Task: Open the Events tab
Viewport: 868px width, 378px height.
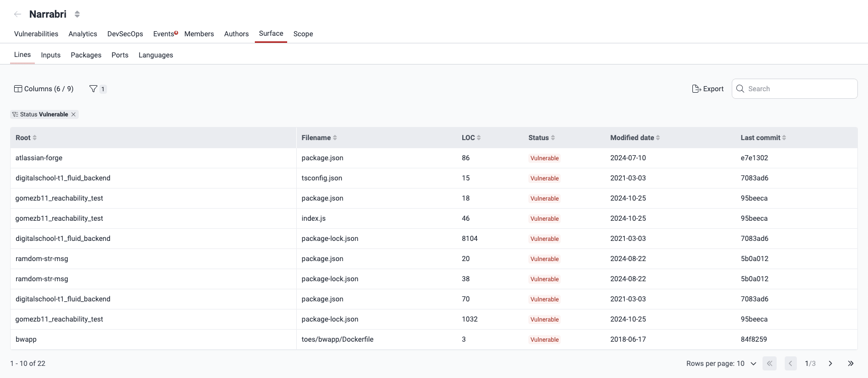Action: pyautogui.click(x=164, y=34)
